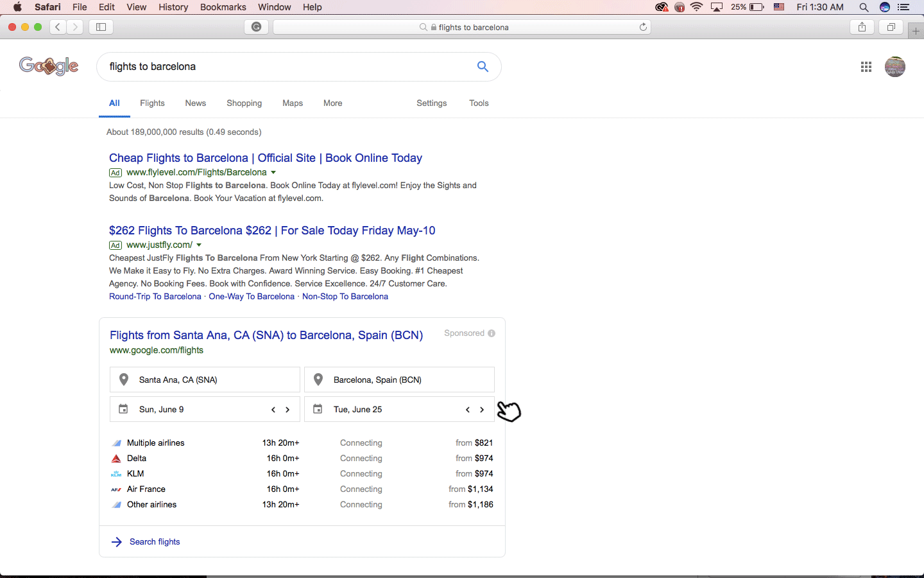Open the $262 Flights To Barcelona ad
Image resolution: width=924 pixels, height=578 pixels.
pyautogui.click(x=272, y=231)
